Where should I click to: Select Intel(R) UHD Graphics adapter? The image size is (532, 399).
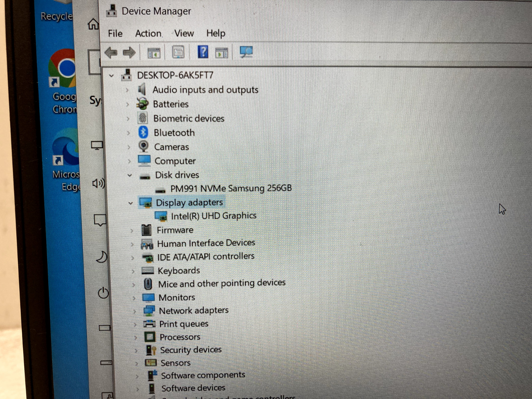click(x=213, y=216)
